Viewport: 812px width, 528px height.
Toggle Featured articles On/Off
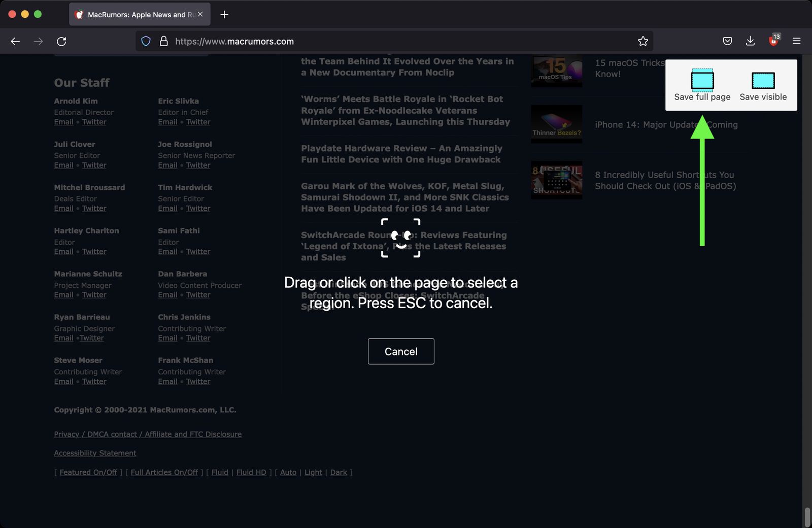(88, 472)
